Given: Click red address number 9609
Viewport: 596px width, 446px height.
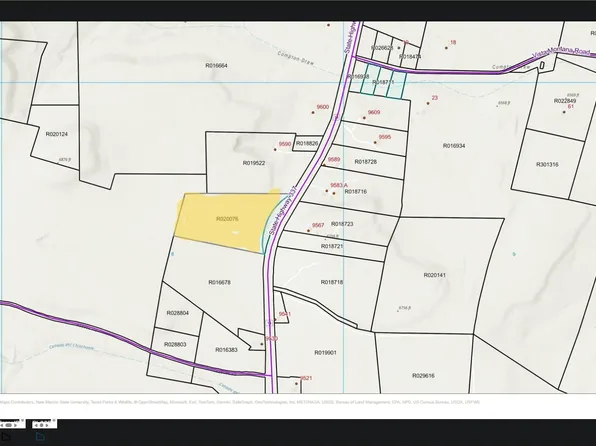Looking at the screenshot, I should pos(374,112).
